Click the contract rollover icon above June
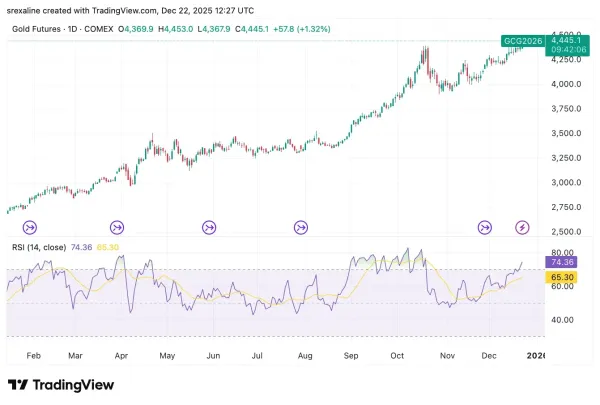The width and height of the screenshot is (600, 405). pos(209,227)
